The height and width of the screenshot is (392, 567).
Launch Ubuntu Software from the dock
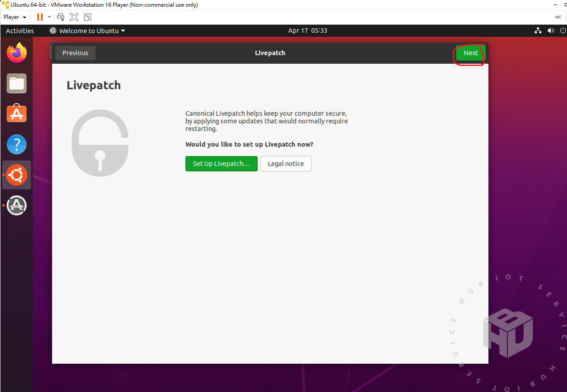[x=17, y=114]
